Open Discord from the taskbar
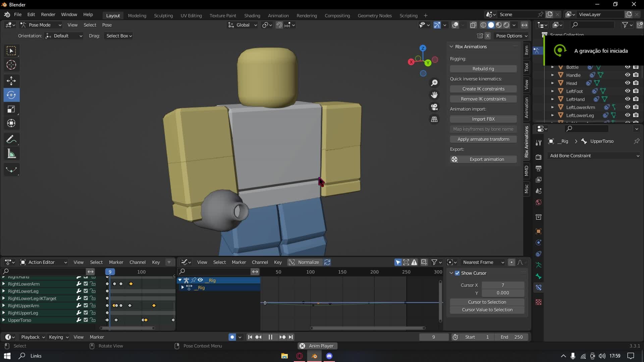The image size is (644, 362). tap(329, 356)
